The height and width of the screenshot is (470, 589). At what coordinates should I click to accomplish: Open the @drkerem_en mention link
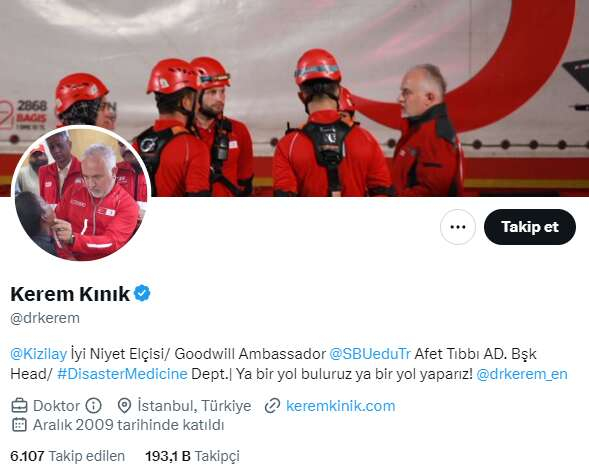click(x=522, y=374)
